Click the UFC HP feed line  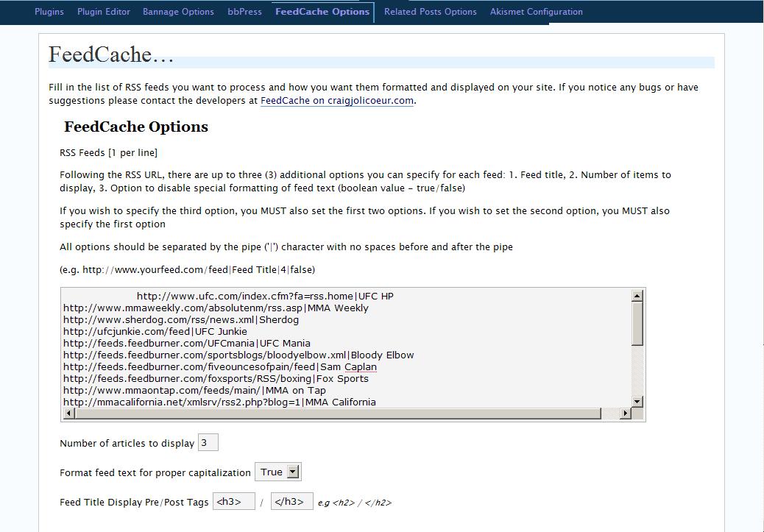point(265,297)
